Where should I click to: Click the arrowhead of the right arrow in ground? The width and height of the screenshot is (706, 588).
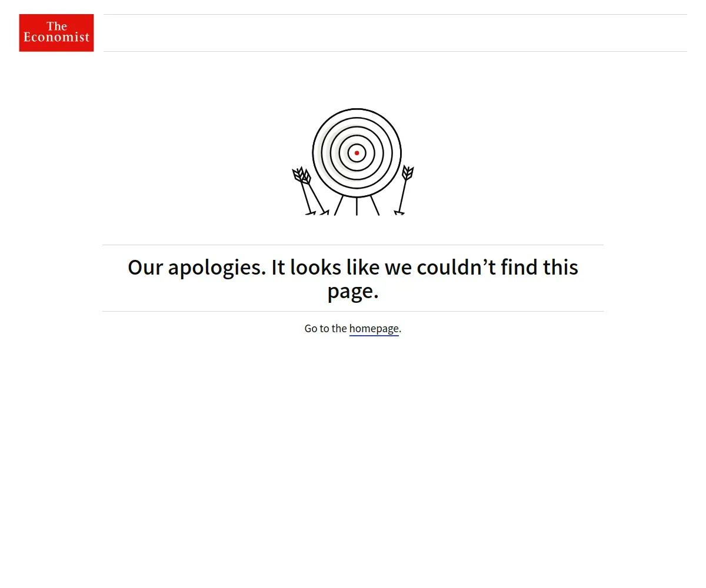click(x=398, y=213)
